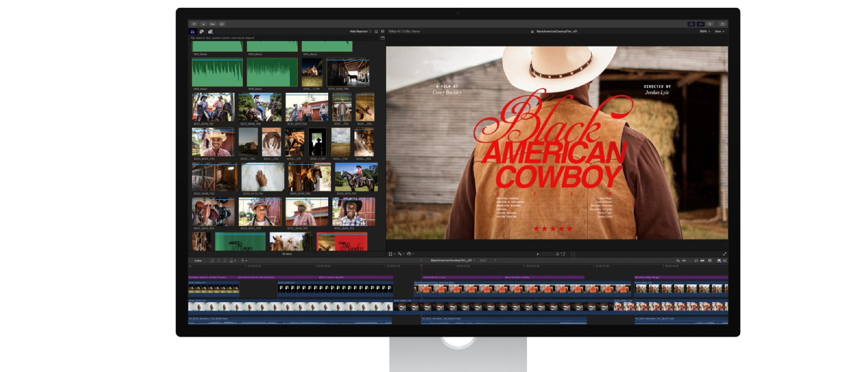Screen dimensions: 868x372
Task: Select the SC02_SH04_T04 smiling cowboy thumbnail
Action: point(213,142)
